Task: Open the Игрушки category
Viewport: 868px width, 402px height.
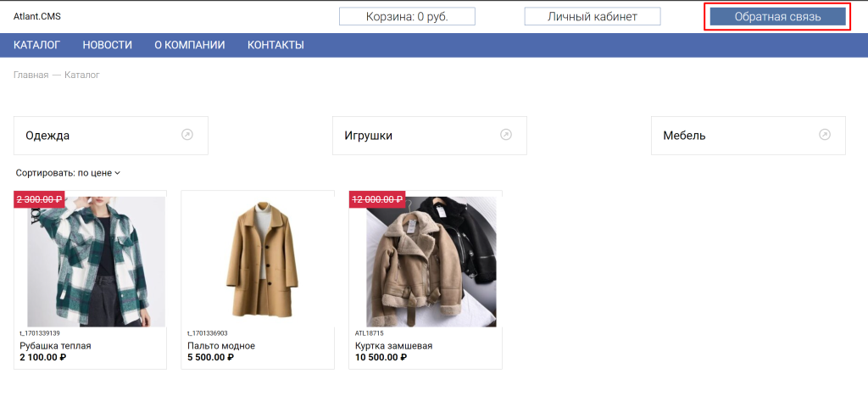Action: 430,136
